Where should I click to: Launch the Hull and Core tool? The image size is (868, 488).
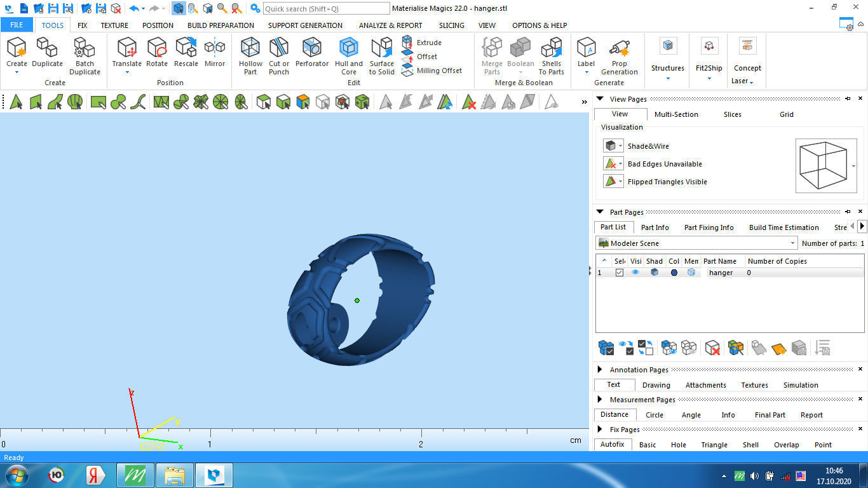click(349, 56)
